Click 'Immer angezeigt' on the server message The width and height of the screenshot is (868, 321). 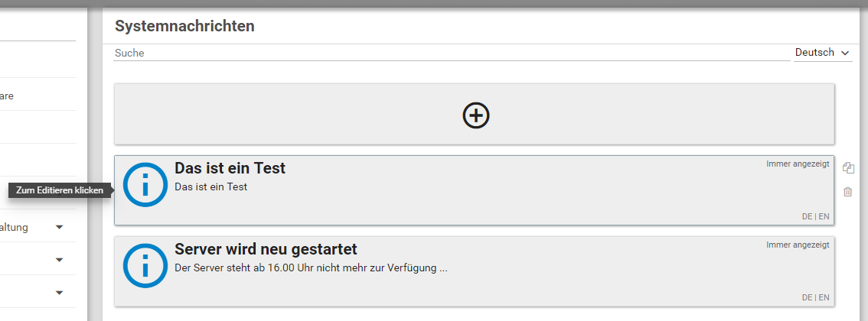point(798,245)
